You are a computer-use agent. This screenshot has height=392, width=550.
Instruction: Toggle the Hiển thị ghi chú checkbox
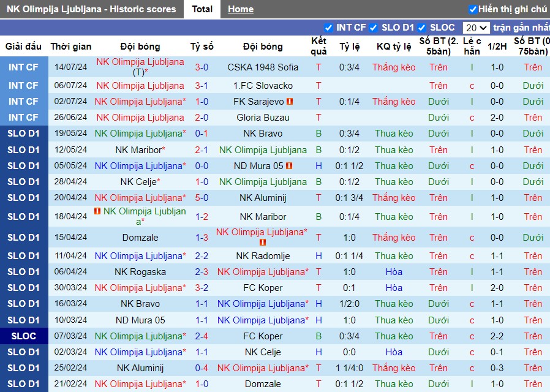tap(472, 9)
